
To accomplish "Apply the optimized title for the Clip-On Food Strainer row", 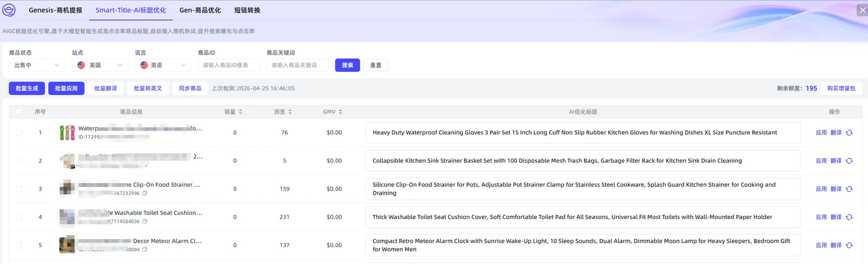I will pos(821,189).
